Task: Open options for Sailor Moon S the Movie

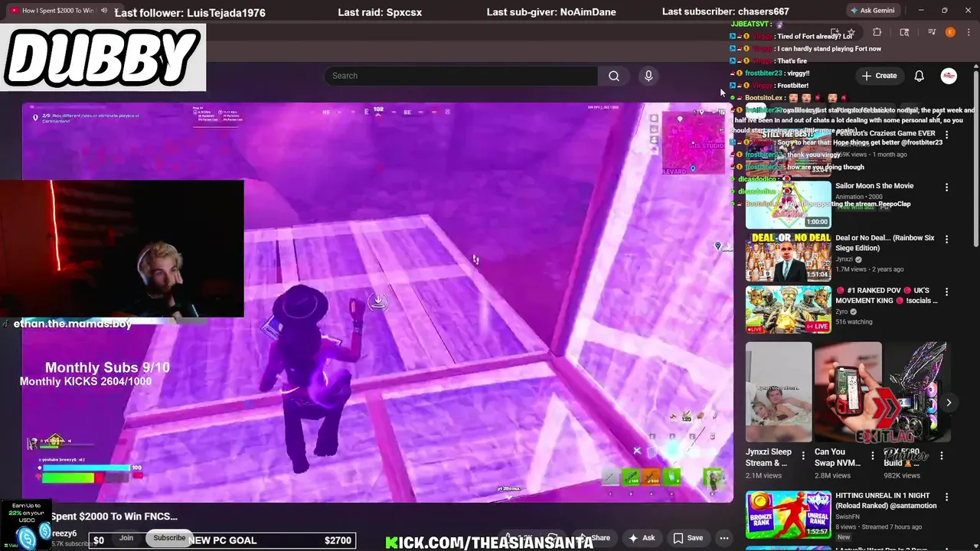Action: [946, 187]
